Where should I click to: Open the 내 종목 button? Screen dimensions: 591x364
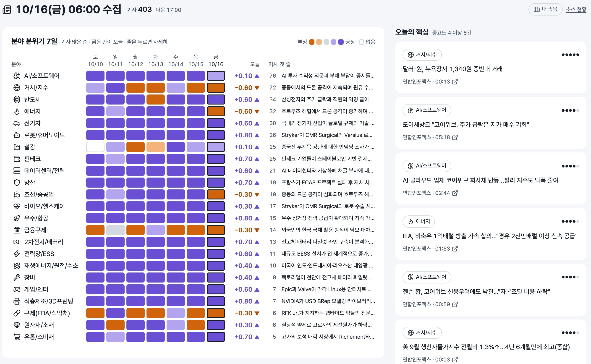545,9
